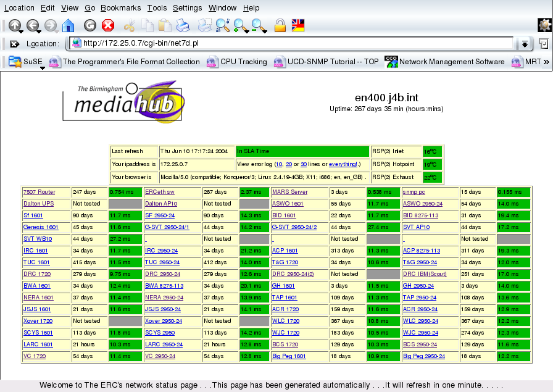Open the Back button history dropdown
Viewport: 553px width, 392px height.
pos(39,31)
